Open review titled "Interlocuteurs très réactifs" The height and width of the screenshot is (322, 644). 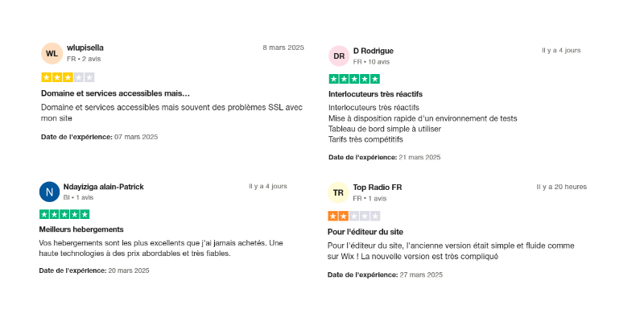click(375, 94)
